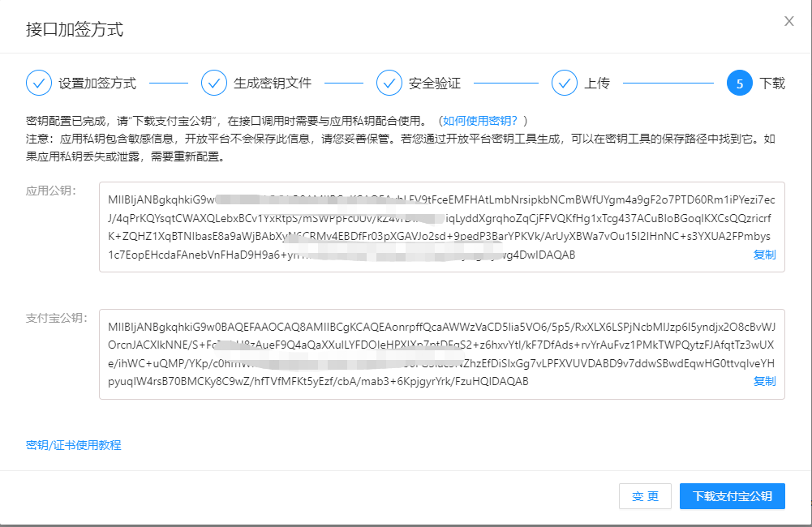
Task: Select the 上传 step label
Action: (597, 83)
